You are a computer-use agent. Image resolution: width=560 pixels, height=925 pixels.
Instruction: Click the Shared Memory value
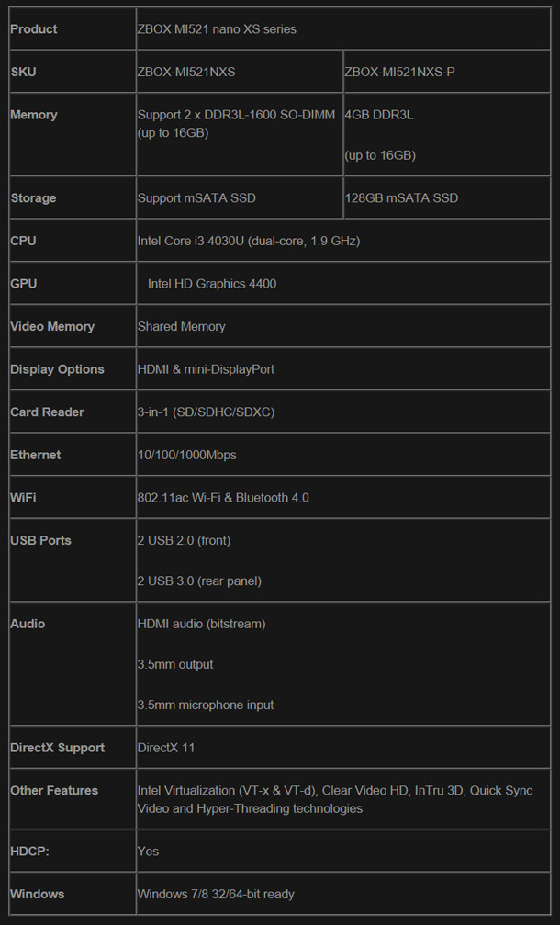tap(181, 326)
